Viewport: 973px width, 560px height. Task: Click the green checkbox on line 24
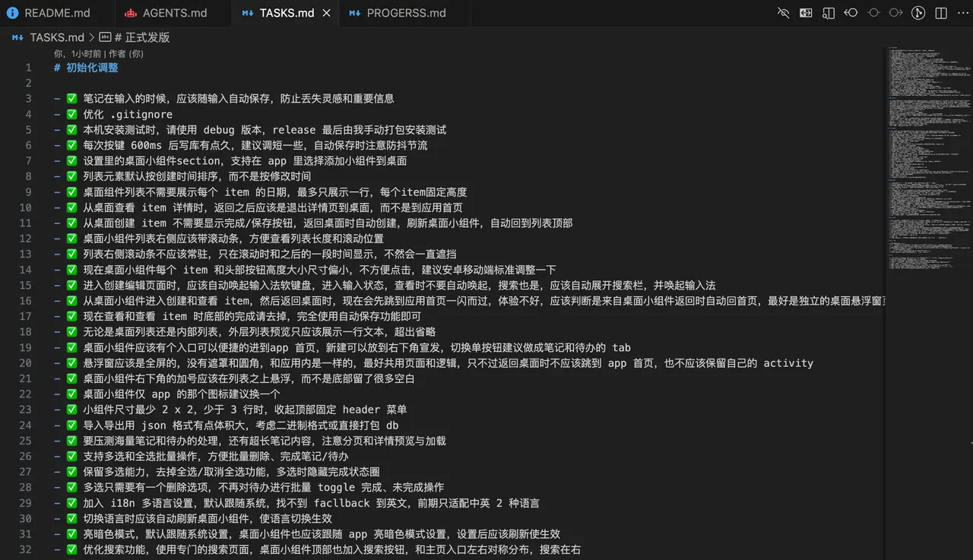pos(71,425)
